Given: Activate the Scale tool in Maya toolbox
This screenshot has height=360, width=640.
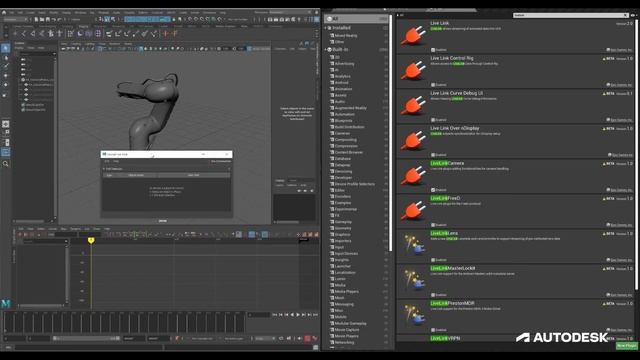Looking at the screenshot, I should coord(5,95).
